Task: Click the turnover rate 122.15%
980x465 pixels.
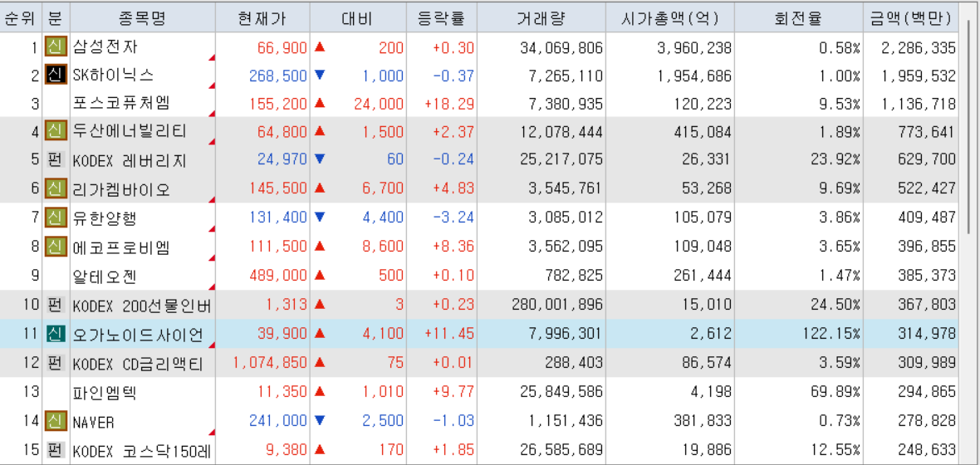Action: click(831, 334)
